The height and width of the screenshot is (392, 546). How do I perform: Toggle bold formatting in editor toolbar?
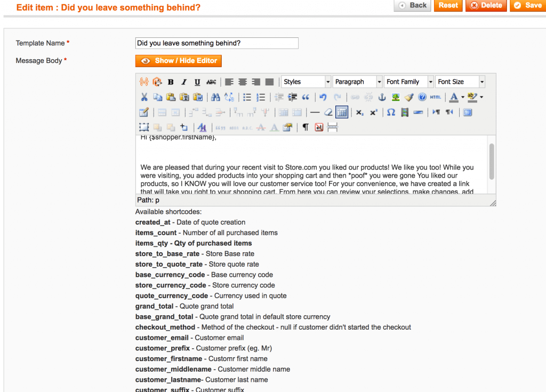(171, 82)
